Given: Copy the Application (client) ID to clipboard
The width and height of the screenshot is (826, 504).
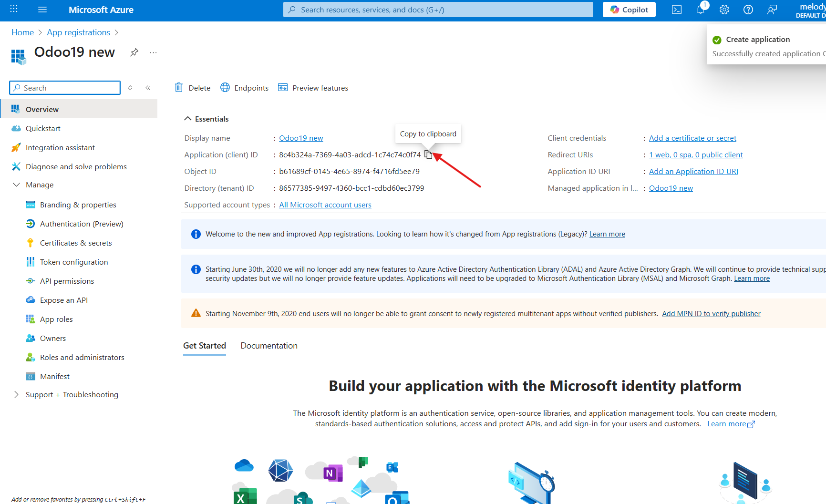Looking at the screenshot, I should pos(428,154).
